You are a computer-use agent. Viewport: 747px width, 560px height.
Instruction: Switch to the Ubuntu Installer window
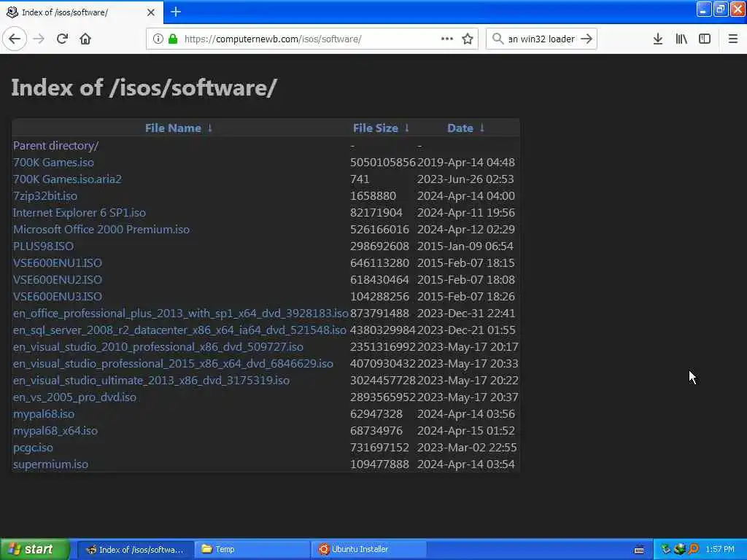tap(368, 550)
